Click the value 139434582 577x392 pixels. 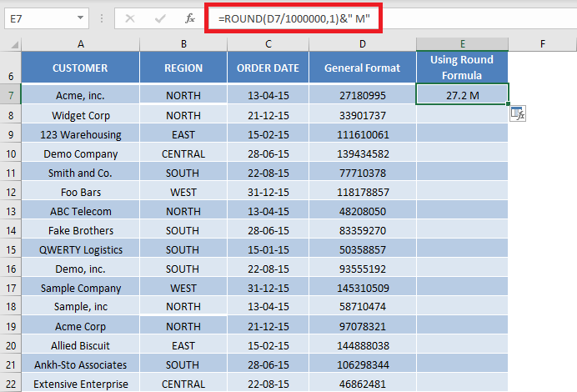tap(363, 153)
